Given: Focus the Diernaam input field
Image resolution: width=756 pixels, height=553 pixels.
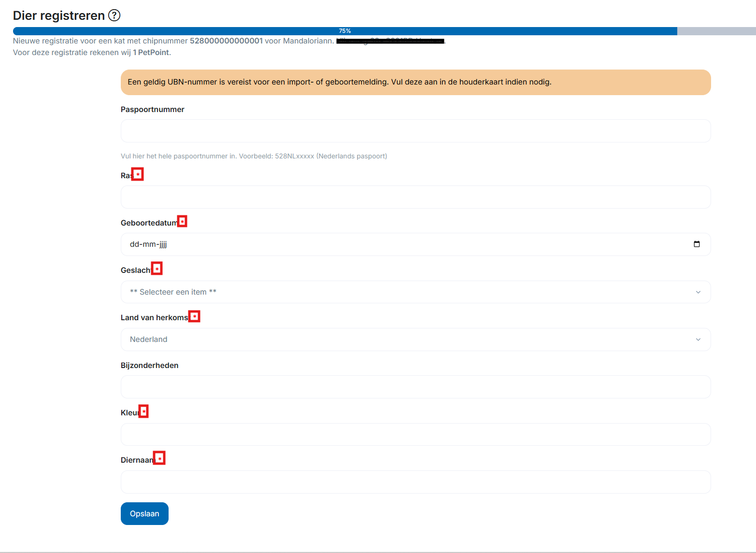Looking at the screenshot, I should [415, 482].
